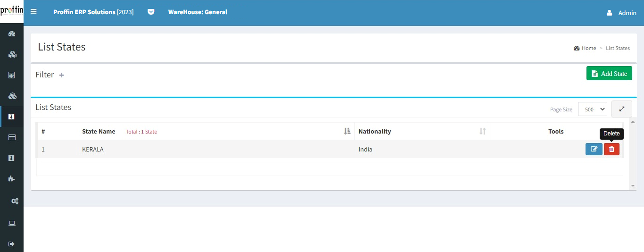Click the logout icon at sidebar bottom

click(x=12, y=244)
